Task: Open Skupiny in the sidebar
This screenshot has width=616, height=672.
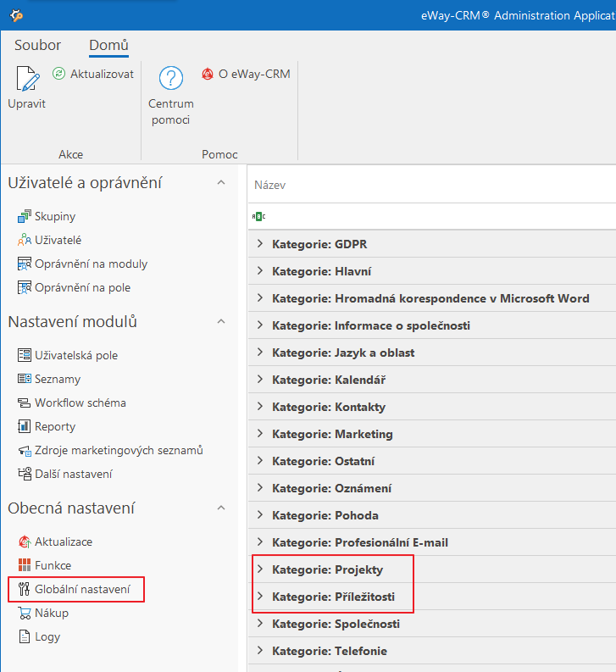Action: (x=55, y=216)
